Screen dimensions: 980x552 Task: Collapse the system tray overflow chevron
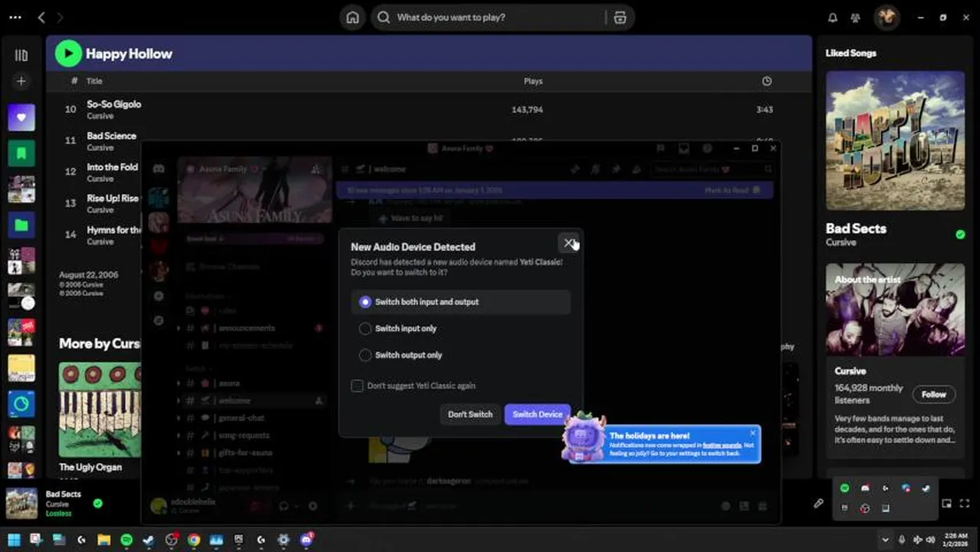pos(885,540)
